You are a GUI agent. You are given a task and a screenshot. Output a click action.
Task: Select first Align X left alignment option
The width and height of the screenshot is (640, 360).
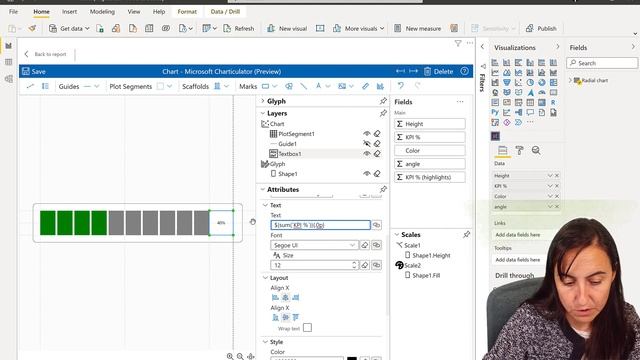tap(275, 298)
